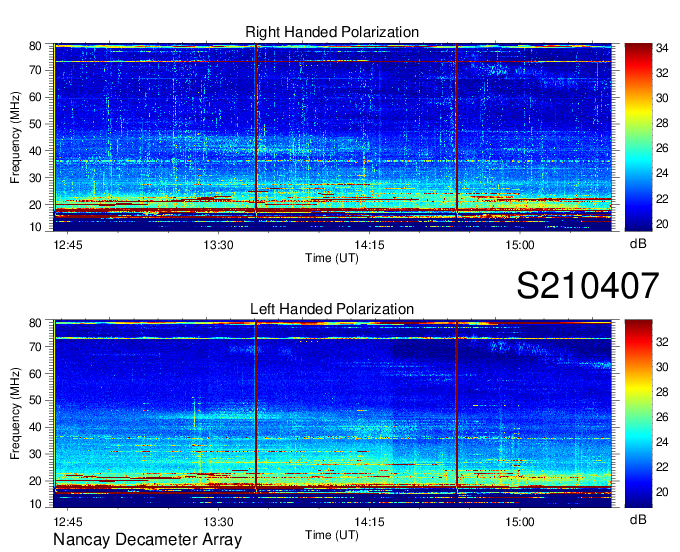Click the 26 value on the upper color bar
This screenshot has height=552, width=680.
[662, 148]
